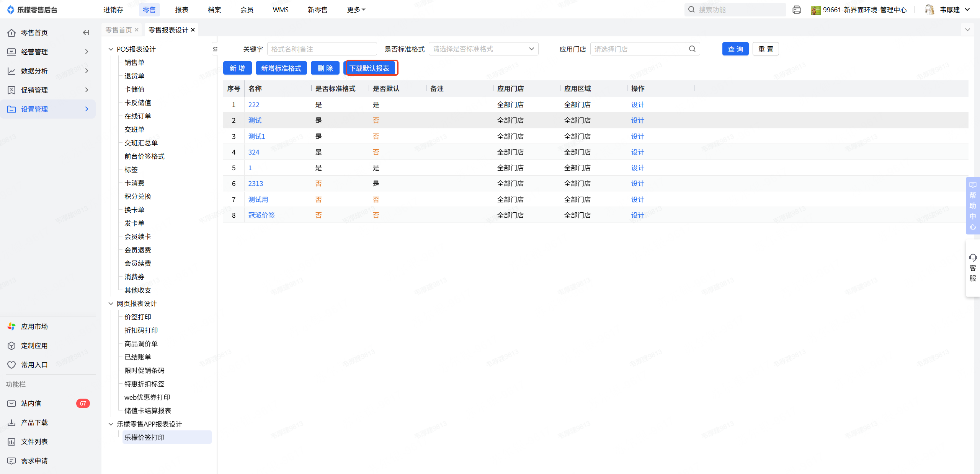Select 销售单 in the tree
Image resolution: width=980 pixels, height=474 pixels.
click(134, 62)
